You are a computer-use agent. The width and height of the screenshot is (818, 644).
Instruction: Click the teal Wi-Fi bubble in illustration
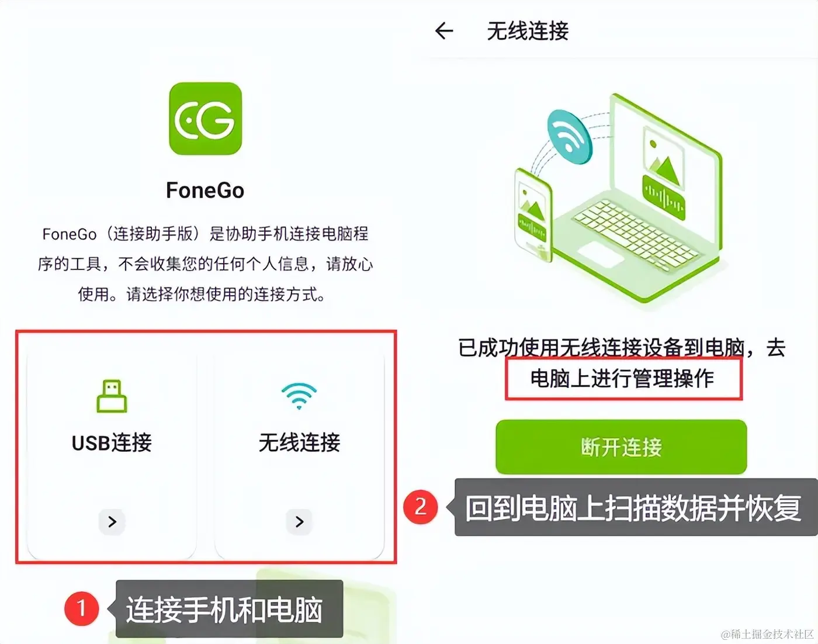coord(570,137)
